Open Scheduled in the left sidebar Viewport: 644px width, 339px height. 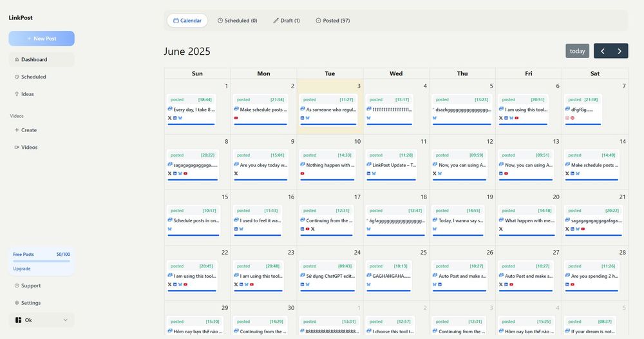41,77
